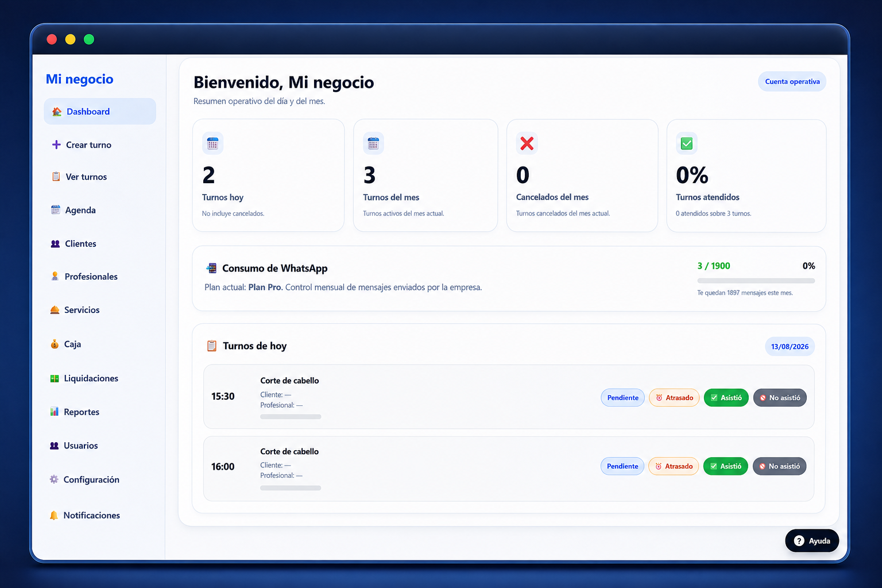Screen dimensions: 882x588
Task: Set the 16:00 turno to No asistió
Action: (779, 466)
